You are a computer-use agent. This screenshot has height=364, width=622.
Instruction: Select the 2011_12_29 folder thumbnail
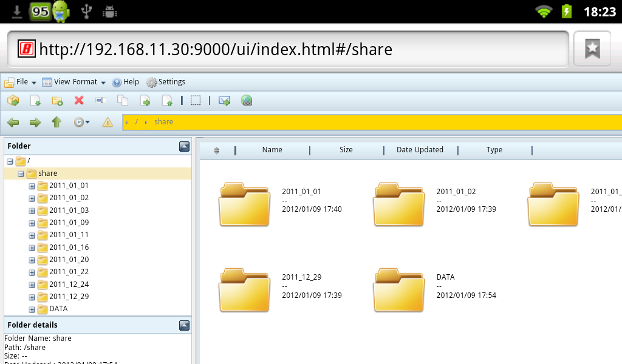244,290
